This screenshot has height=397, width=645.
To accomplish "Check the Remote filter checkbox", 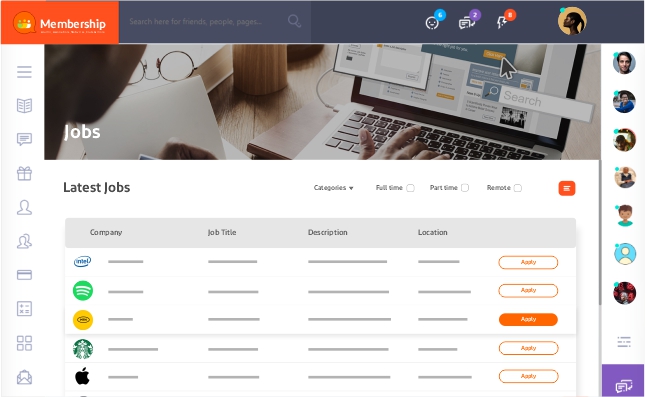I will (518, 188).
